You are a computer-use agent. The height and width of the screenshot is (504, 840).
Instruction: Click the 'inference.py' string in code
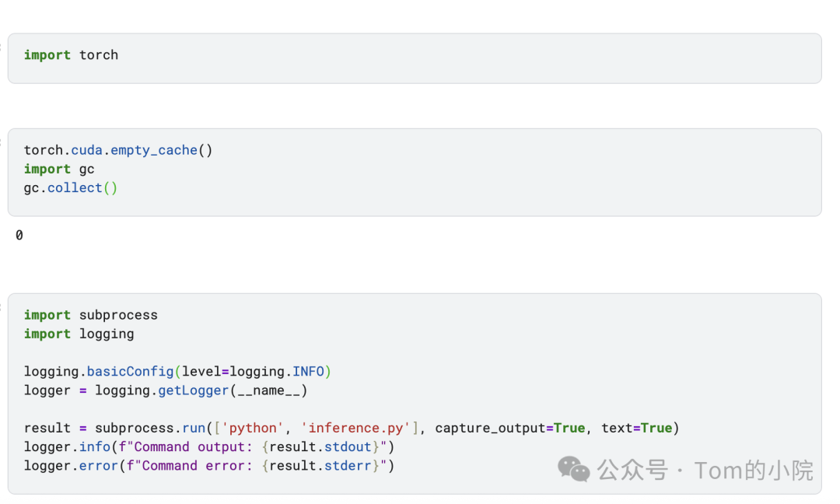[x=355, y=428]
